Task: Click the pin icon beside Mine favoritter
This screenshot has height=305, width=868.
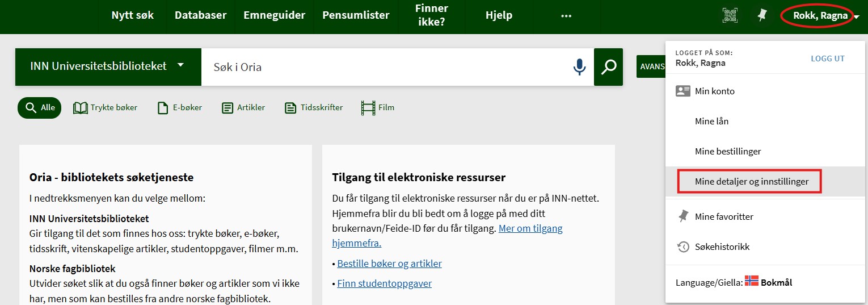Action: click(683, 216)
